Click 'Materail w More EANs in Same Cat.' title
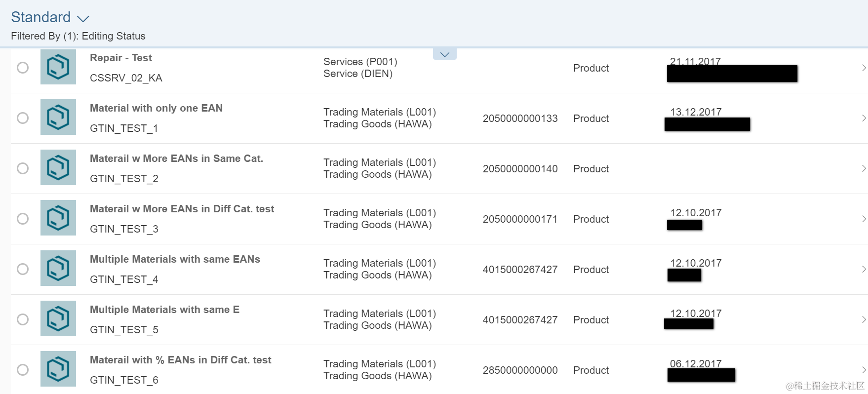 click(176, 158)
